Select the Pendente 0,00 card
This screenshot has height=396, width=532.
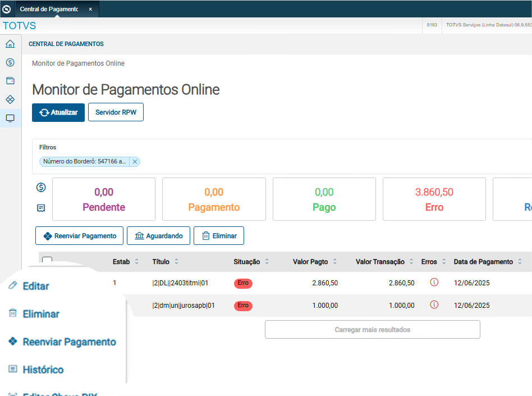tap(104, 199)
